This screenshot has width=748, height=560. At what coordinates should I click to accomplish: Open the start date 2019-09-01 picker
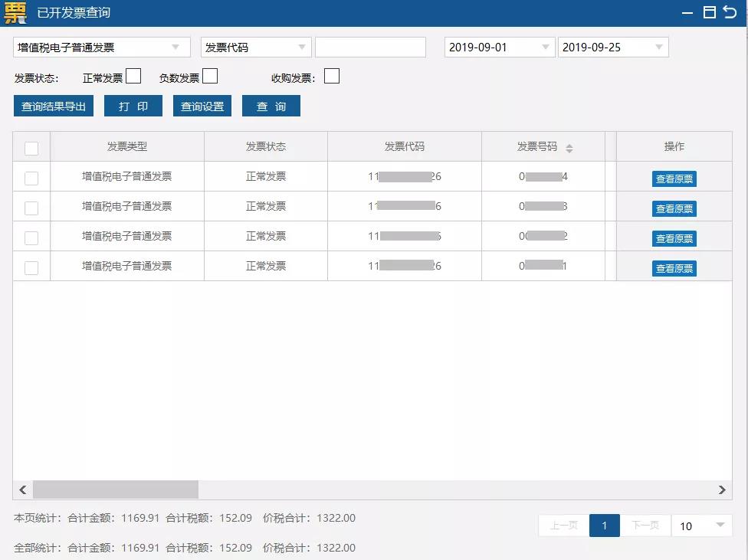[x=500, y=47]
